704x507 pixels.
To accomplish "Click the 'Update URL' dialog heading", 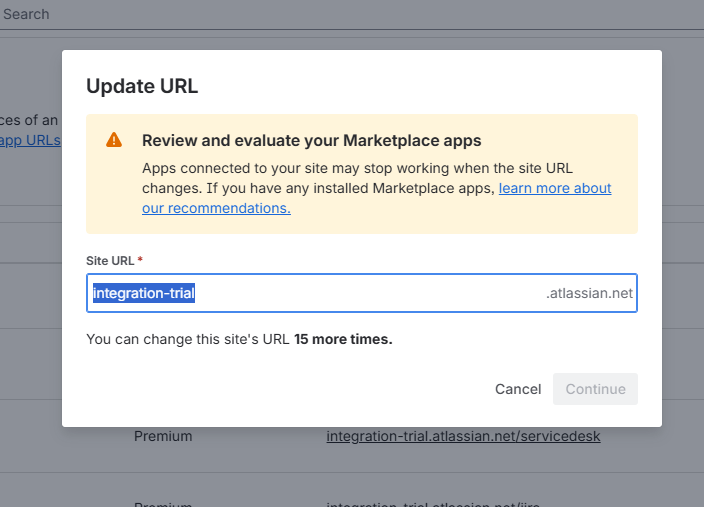I will click(x=142, y=86).
